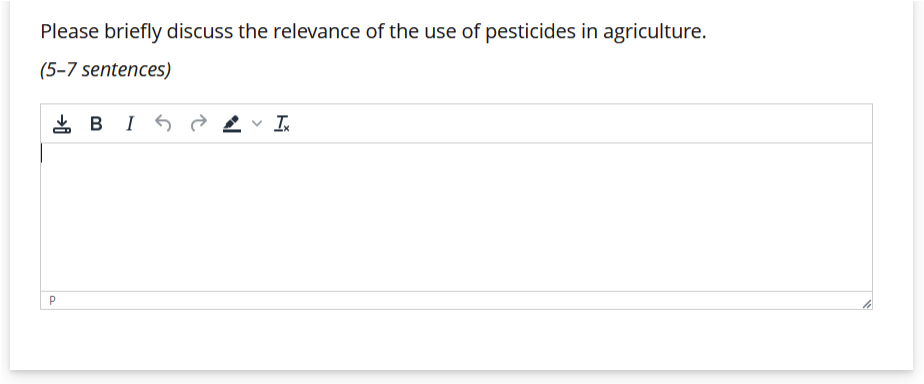Click the pesticides question prompt text
This screenshot has height=384, width=924.
(x=373, y=31)
